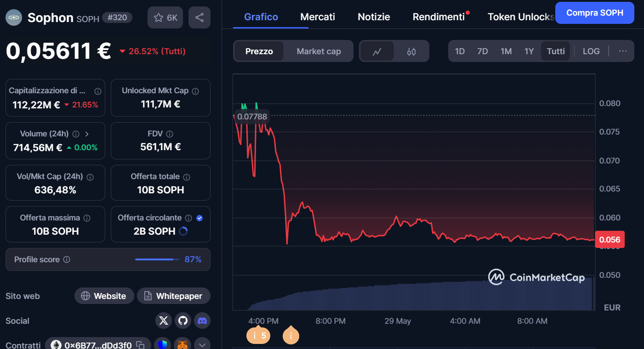Toggle LOG scale on chart
Image resolution: width=644 pixels, height=349 pixels.
pos(591,51)
